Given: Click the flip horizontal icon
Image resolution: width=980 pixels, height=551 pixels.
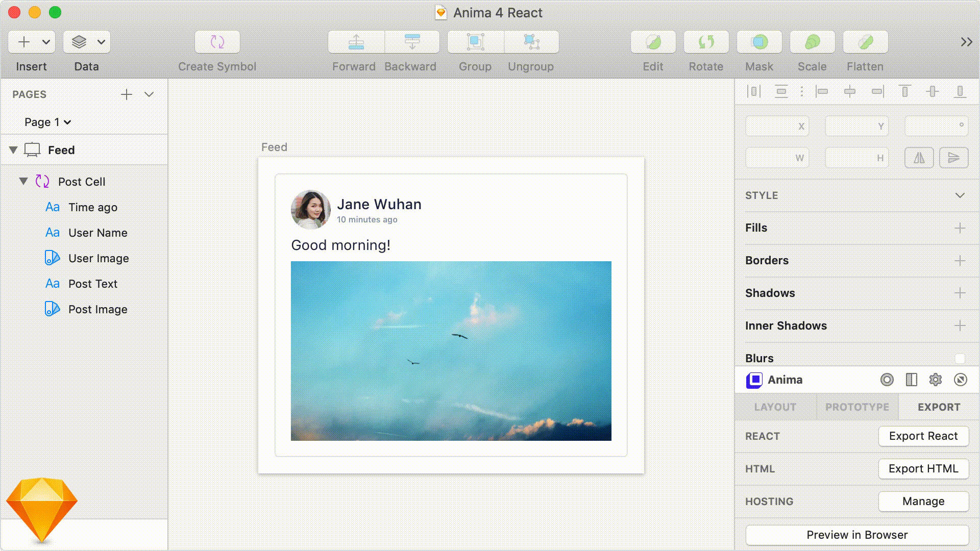Looking at the screenshot, I should (x=919, y=158).
